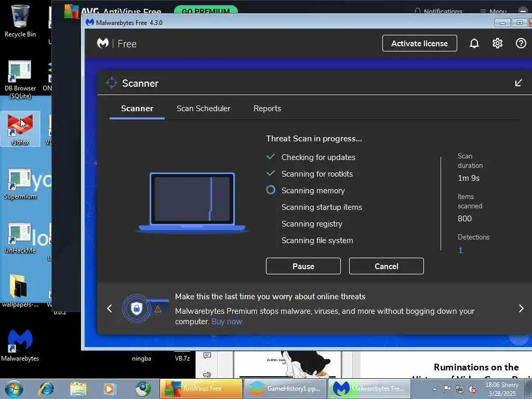Open Windows Media Player from taskbar
This screenshot has height=399, width=532.
[110, 389]
